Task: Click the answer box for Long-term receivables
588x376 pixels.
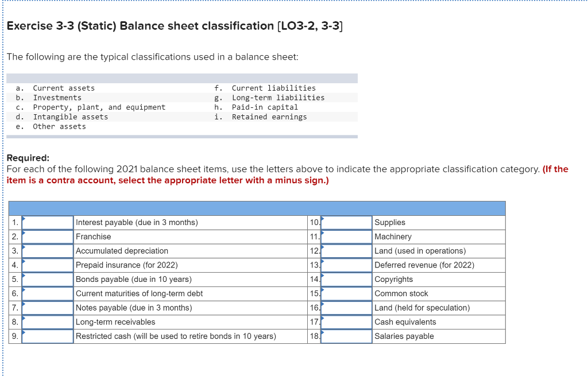Action: tap(47, 322)
